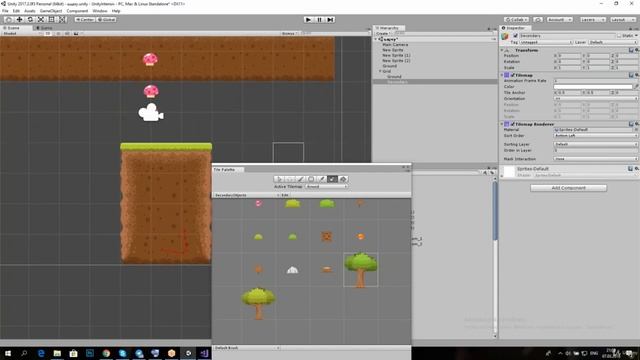This screenshot has width=640, height=360.
Task: Toggle the Tilemap Renderer enabled checkbox
Action: 513,124
